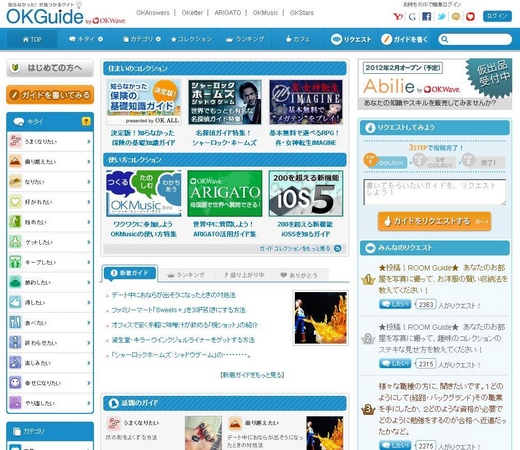Select the purple やり直したい icon
Screen dimensions: 520x450
(x=15, y=403)
